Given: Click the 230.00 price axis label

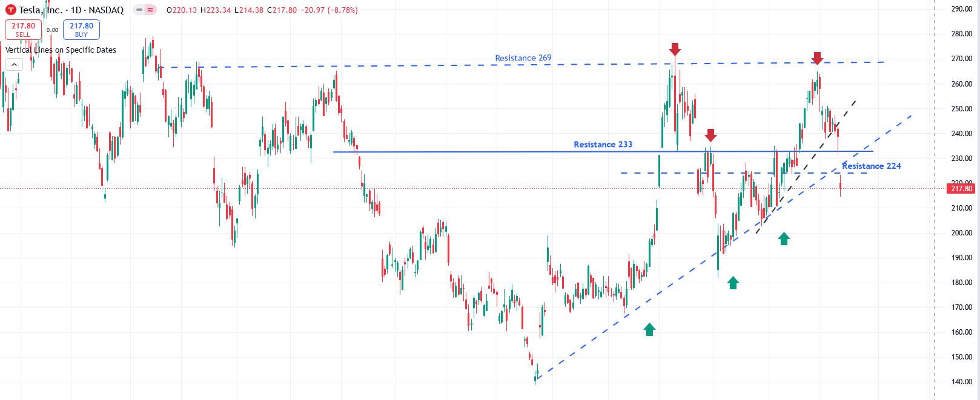Looking at the screenshot, I should click(x=961, y=159).
